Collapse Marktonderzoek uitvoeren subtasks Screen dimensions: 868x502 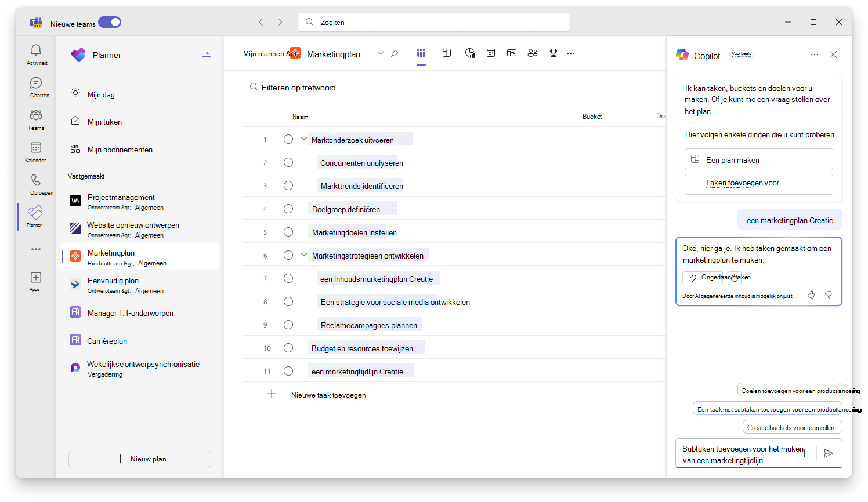(x=304, y=139)
